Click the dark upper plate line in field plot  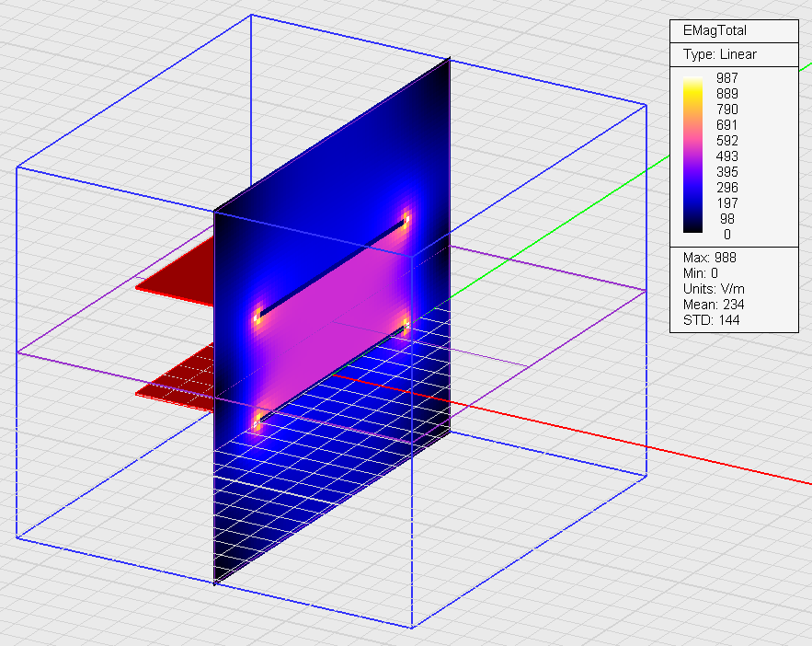(331, 269)
